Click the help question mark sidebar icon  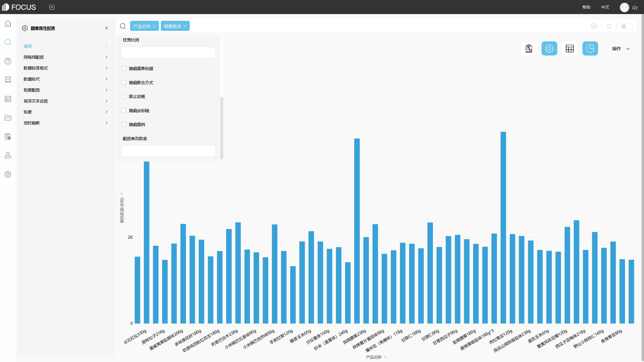(x=8, y=61)
